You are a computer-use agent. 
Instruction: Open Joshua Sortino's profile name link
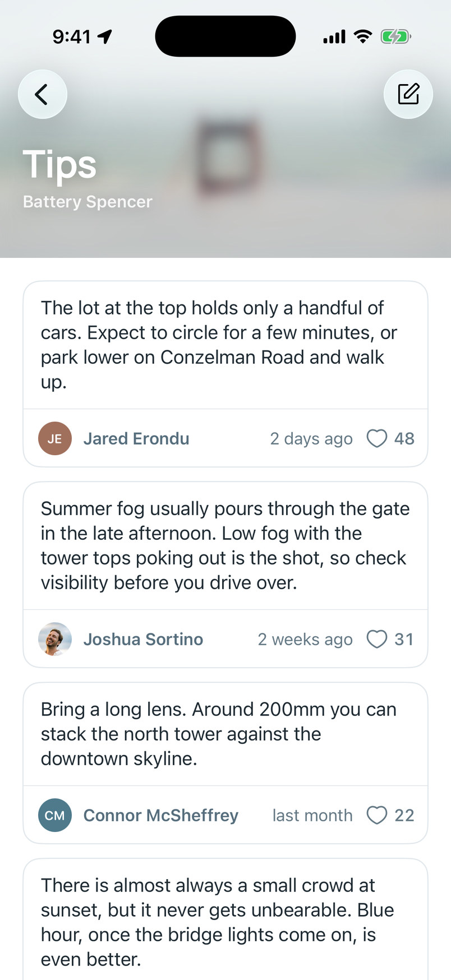tap(143, 639)
